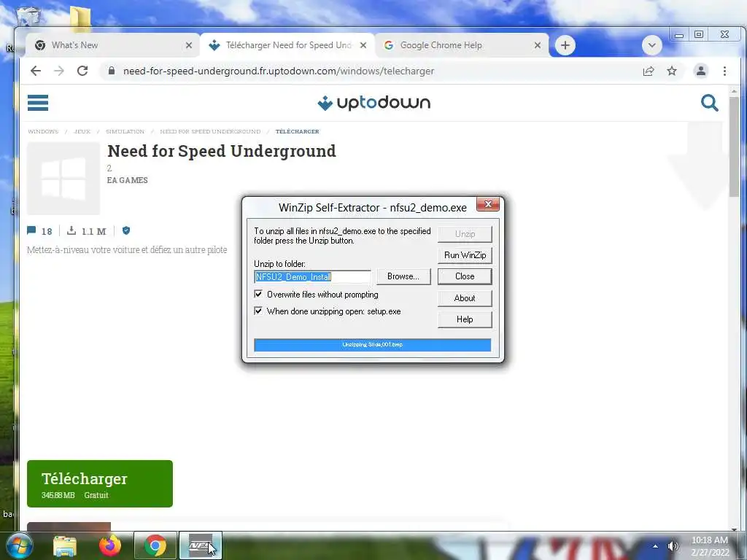Viewport: 747px width, 560px height.
Task: Click the Unzip button
Action: pos(465,234)
